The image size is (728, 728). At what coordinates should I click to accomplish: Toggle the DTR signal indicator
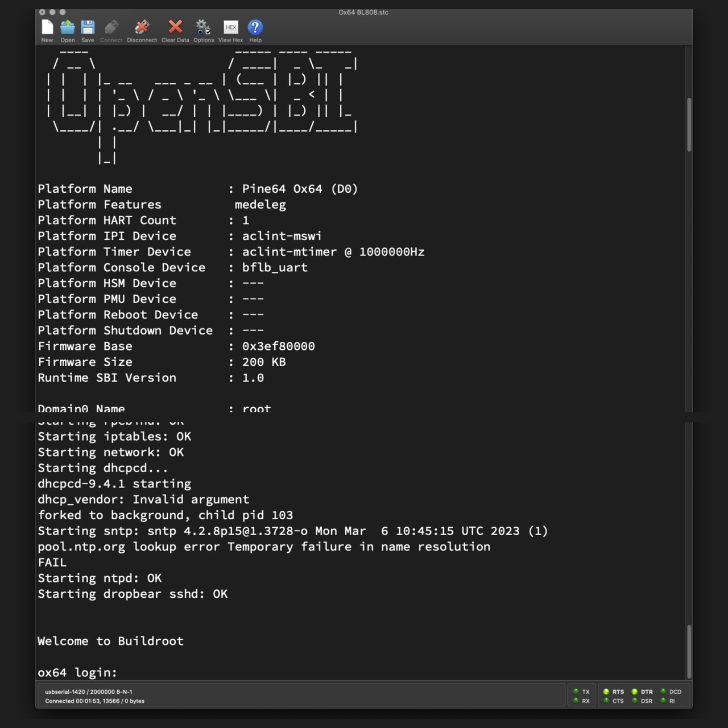click(635, 692)
